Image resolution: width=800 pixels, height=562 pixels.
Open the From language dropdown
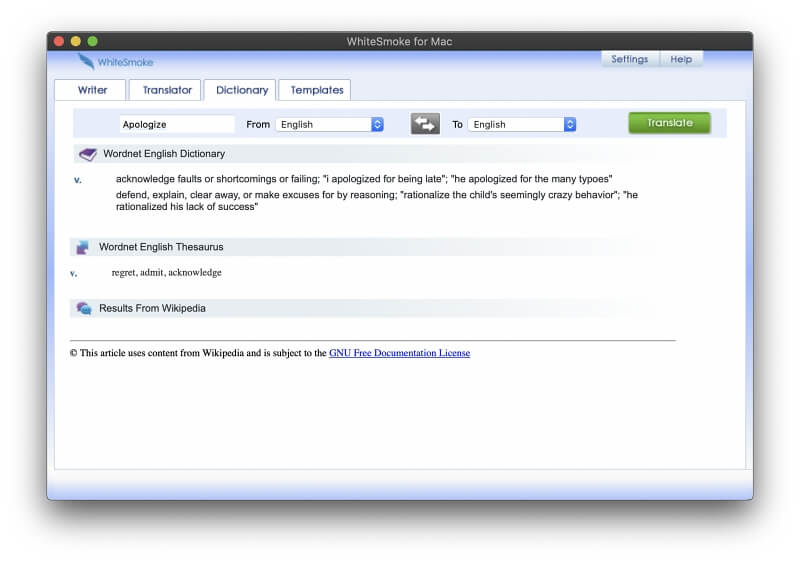coord(330,124)
